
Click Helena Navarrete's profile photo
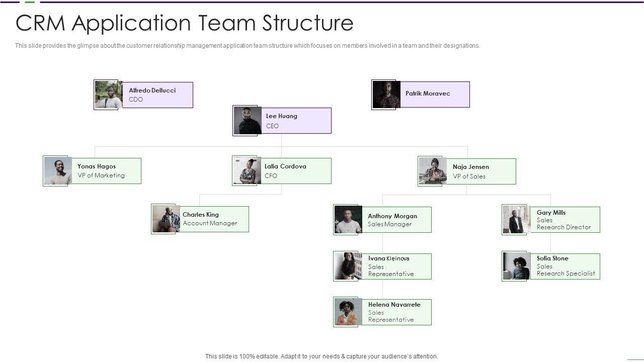pos(348,312)
